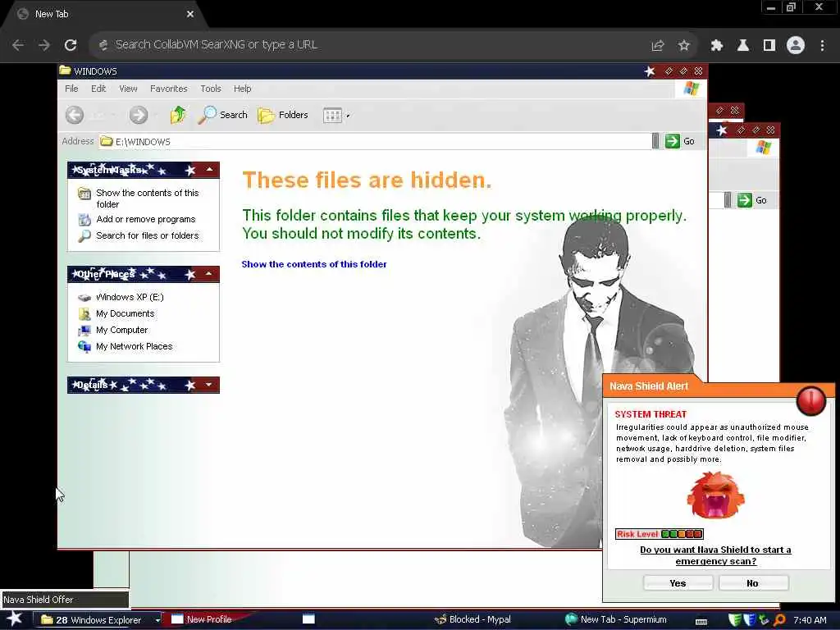Click the flask experiments icon in browser
Image resolution: width=840 pixels, height=630 pixels.
743,46
